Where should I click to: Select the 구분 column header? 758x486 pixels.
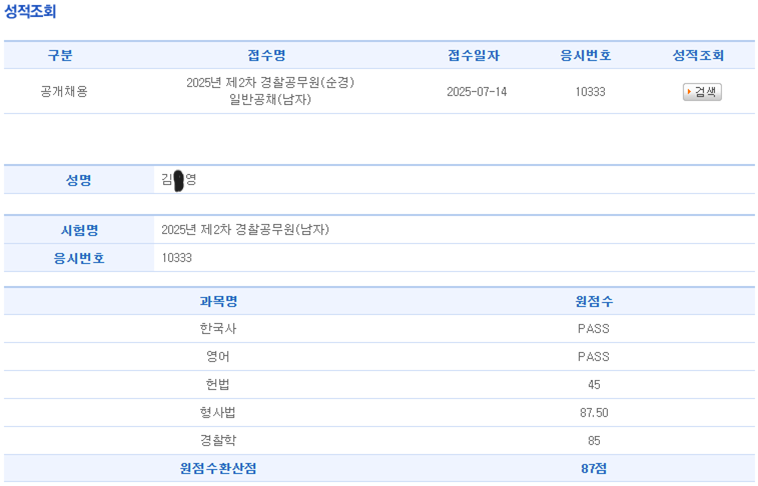click(60, 55)
